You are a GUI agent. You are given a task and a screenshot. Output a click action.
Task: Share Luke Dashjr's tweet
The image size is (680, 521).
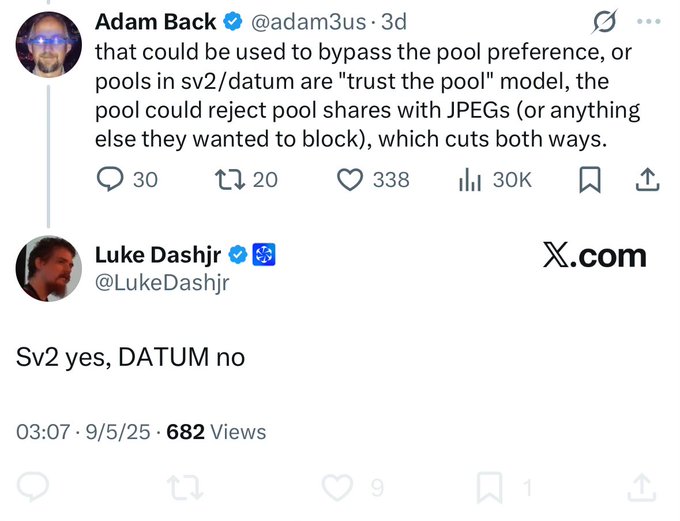640,488
